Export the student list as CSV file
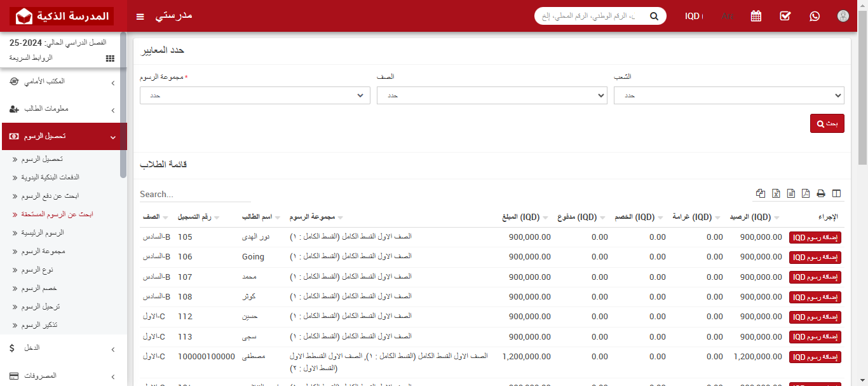The image size is (868, 386). click(x=790, y=193)
